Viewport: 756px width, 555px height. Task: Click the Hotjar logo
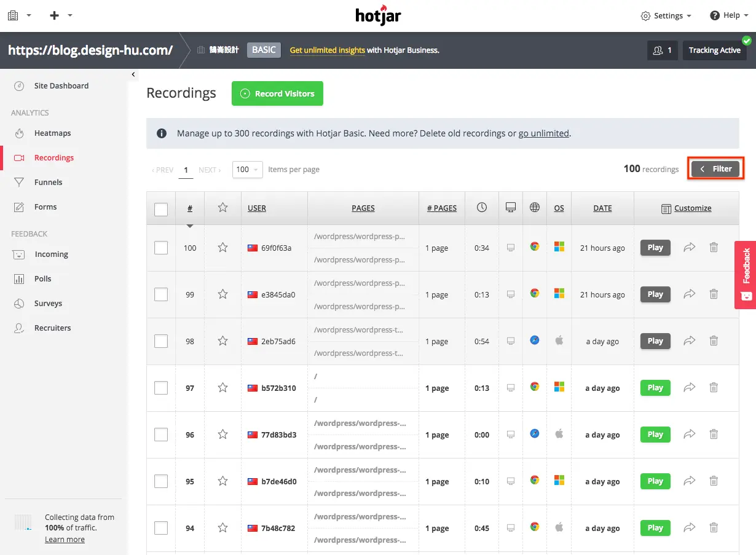tap(378, 15)
